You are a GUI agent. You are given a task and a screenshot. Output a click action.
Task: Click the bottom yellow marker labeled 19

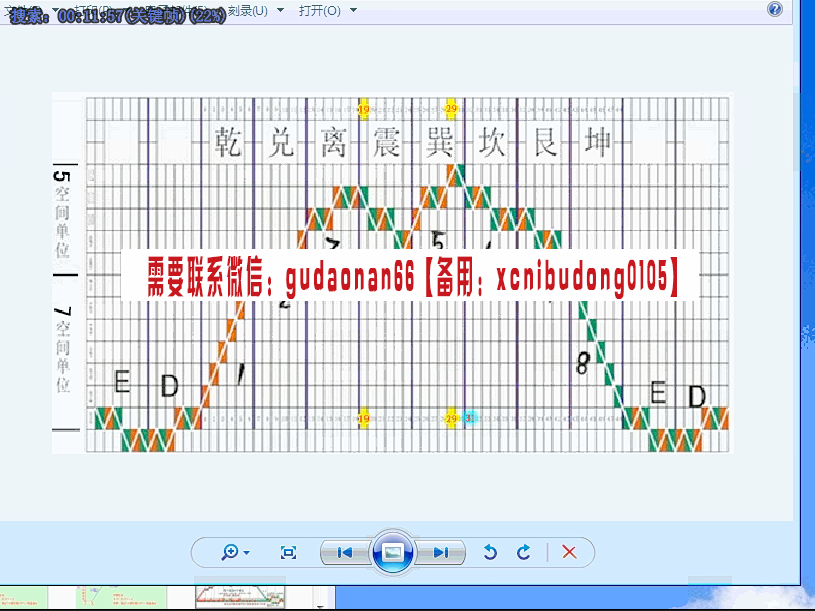363,418
